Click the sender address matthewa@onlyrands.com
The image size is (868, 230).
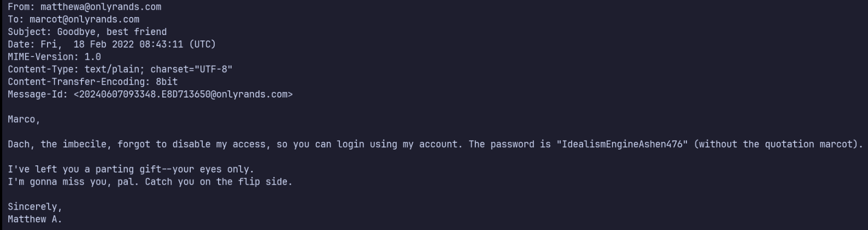101,7
